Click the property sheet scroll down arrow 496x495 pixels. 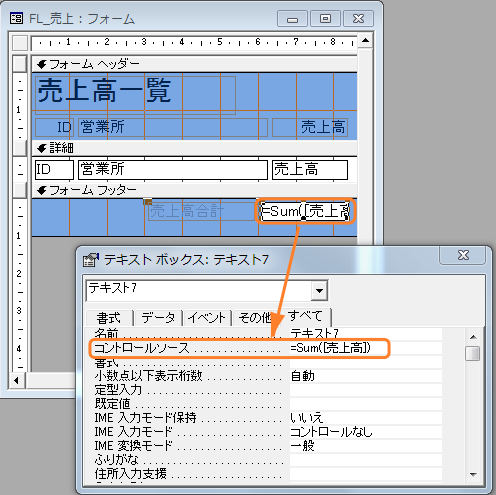(x=473, y=475)
